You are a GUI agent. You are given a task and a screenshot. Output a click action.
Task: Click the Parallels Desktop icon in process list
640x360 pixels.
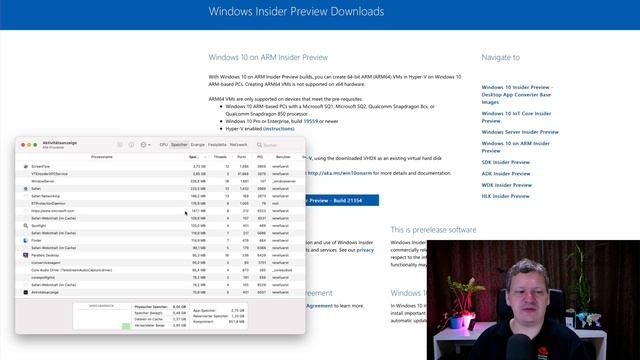[26, 255]
